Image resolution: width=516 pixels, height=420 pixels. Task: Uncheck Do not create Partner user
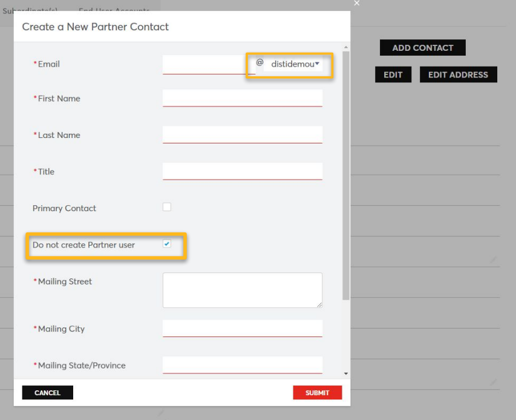coord(167,243)
